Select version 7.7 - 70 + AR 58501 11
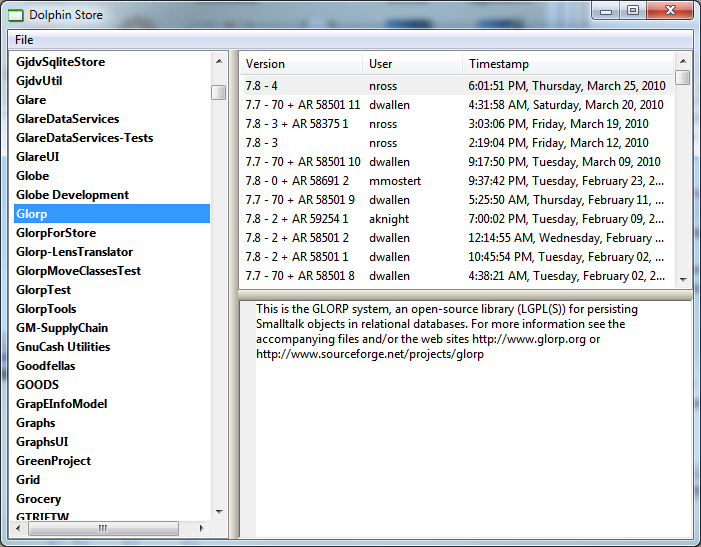 (457, 105)
